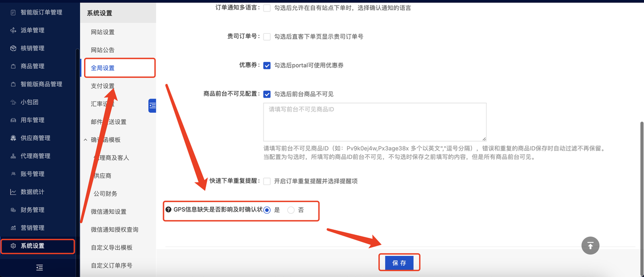The width and height of the screenshot is (644, 277).
Task: Click the 商品管理 bag icon
Action: coord(14,66)
